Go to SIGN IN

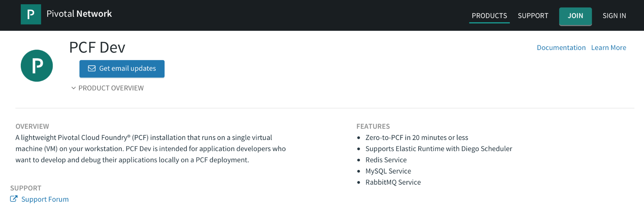point(614,16)
